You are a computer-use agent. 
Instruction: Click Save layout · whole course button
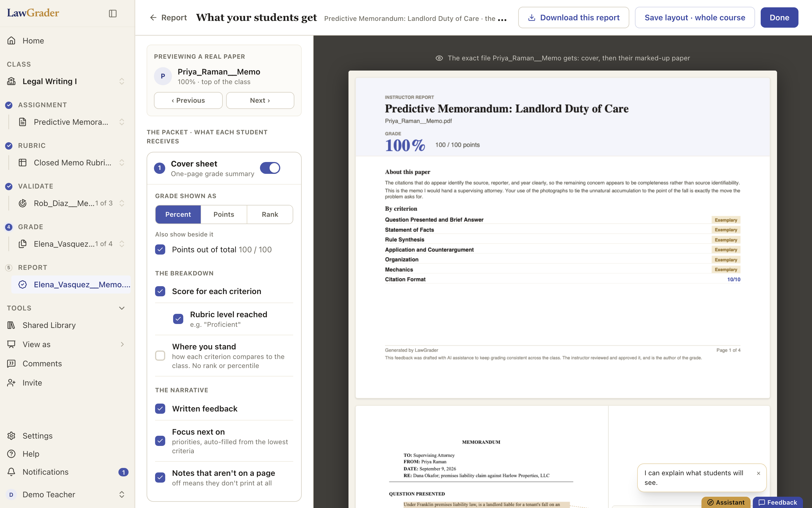(694, 17)
